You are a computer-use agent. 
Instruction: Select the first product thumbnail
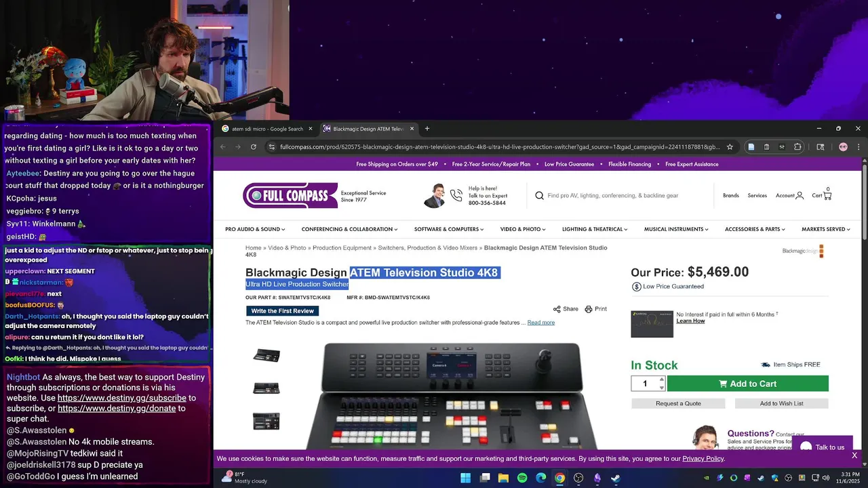267,355
